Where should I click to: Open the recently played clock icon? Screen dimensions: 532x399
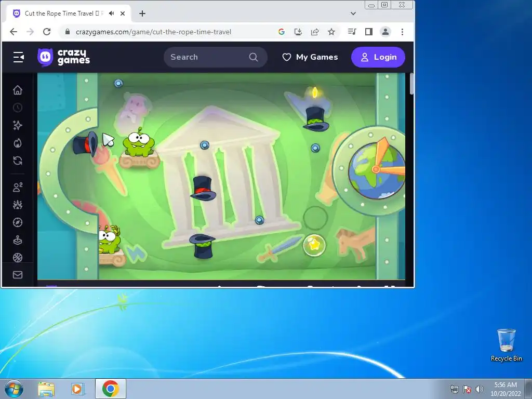(18, 108)
